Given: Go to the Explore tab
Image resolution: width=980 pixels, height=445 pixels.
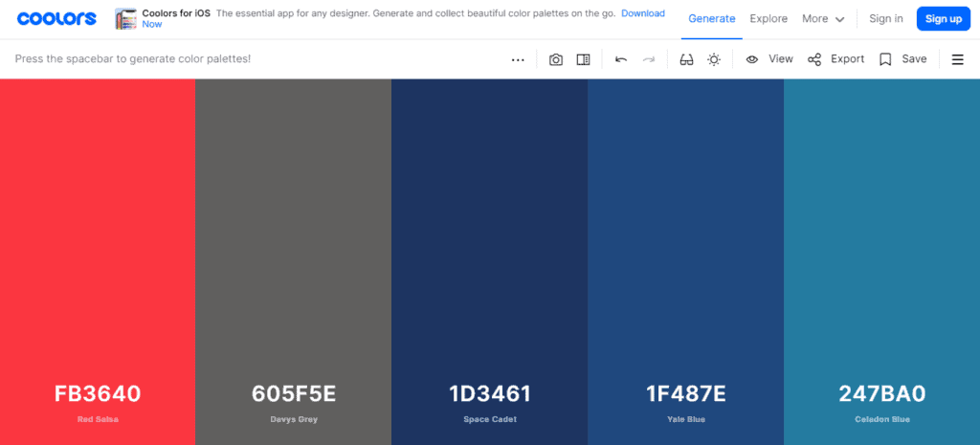Looking at the screenshot, I should 768,19.
